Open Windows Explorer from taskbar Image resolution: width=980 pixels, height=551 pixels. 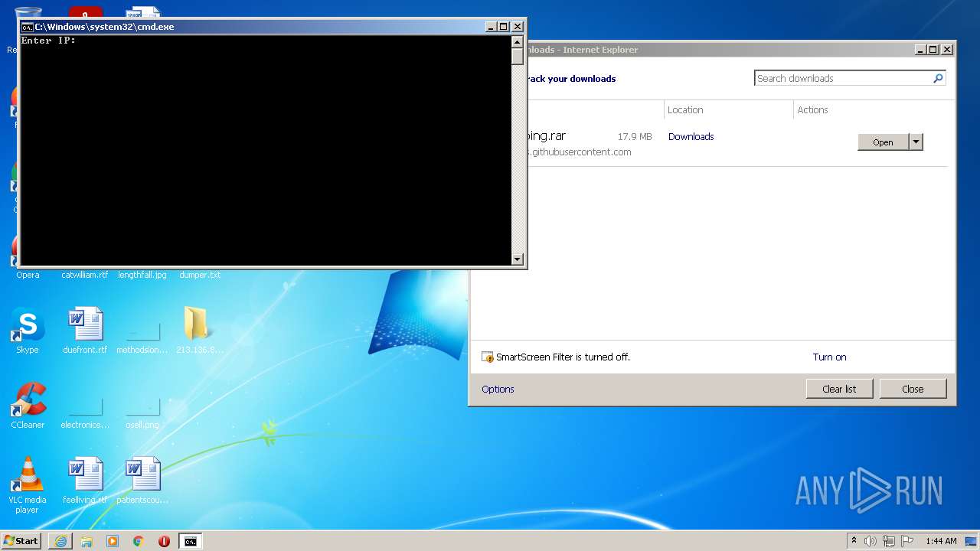click(87, 541)
